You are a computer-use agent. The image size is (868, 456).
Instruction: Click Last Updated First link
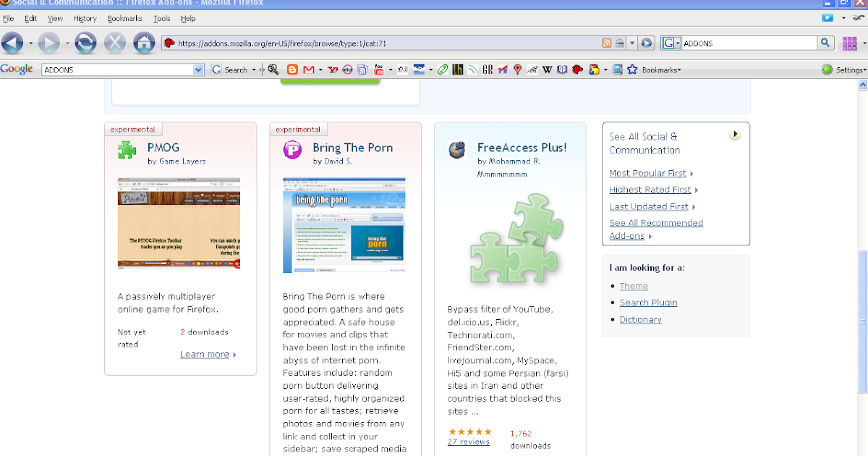(649, 206)
